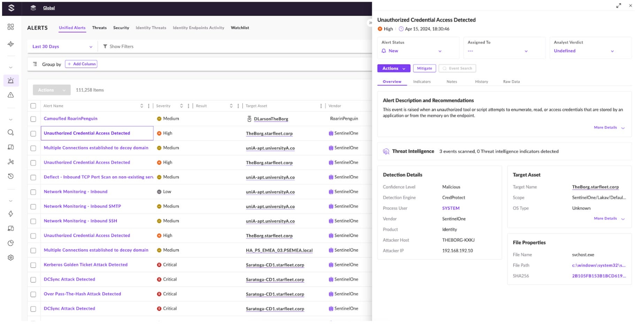Switch to the Identity Threats tab

pyautogui.click(x=151, y=28)
